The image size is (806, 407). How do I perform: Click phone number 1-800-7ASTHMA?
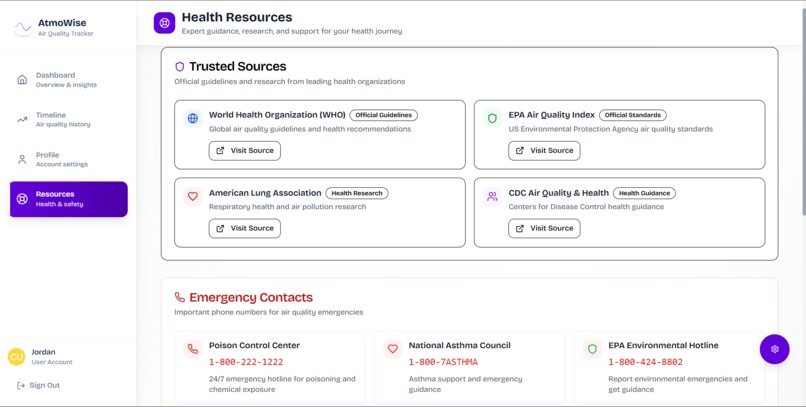coord(443,362)
